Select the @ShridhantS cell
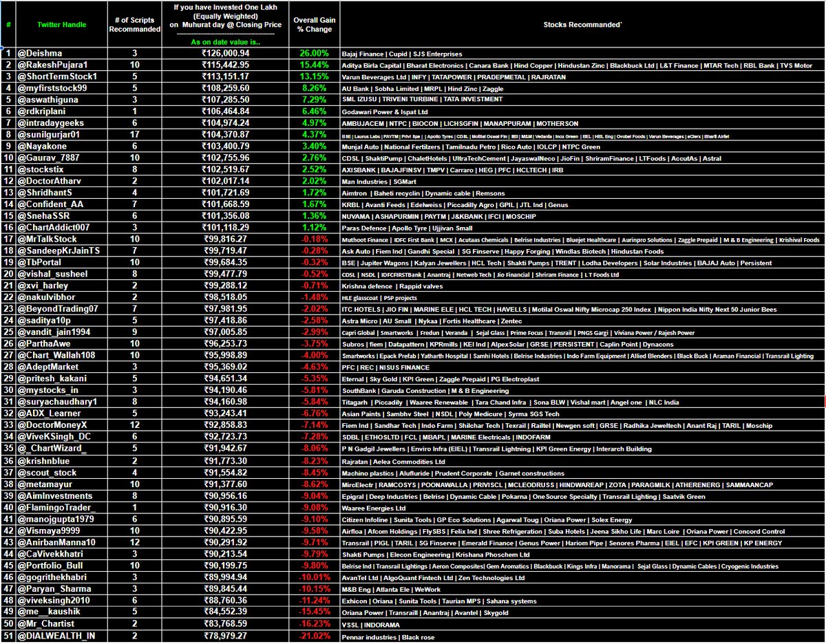Viewport: 826px width, 644px height. coord(61,193)
